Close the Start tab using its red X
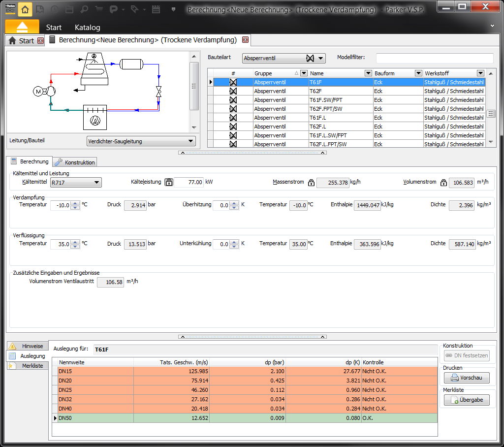The width and height of the screenshot is (504, 447). [x=40, y=41]
